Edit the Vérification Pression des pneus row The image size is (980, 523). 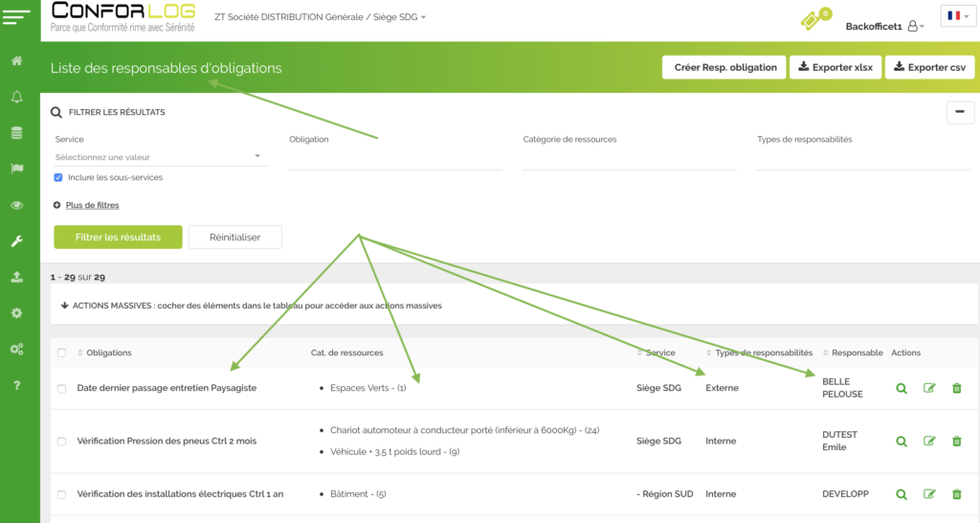click(x=928, y=442)
